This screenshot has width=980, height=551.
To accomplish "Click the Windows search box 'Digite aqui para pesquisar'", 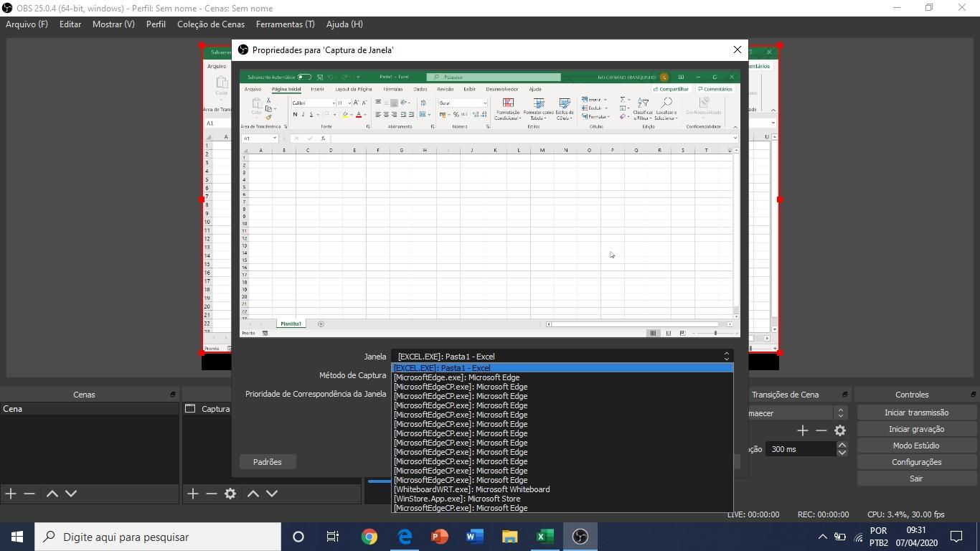I will pos(158,537).
